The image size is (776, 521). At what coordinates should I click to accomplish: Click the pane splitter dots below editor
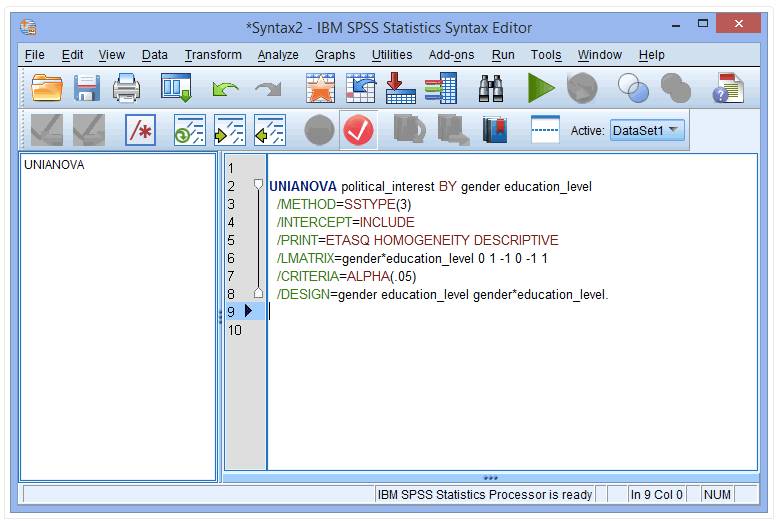[x=490, y=478]
